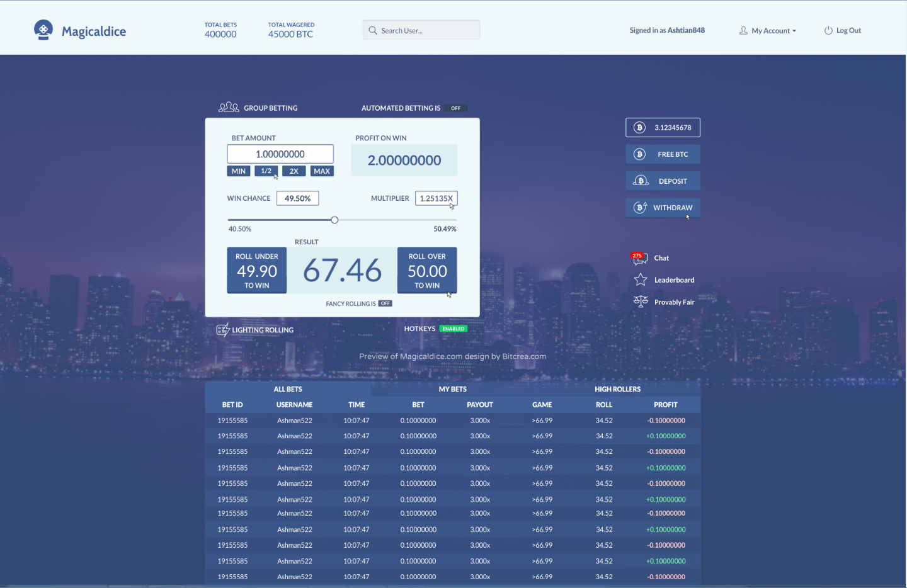Click the Group Betting people icon
The image size is (907, 588).
[229, 108]
